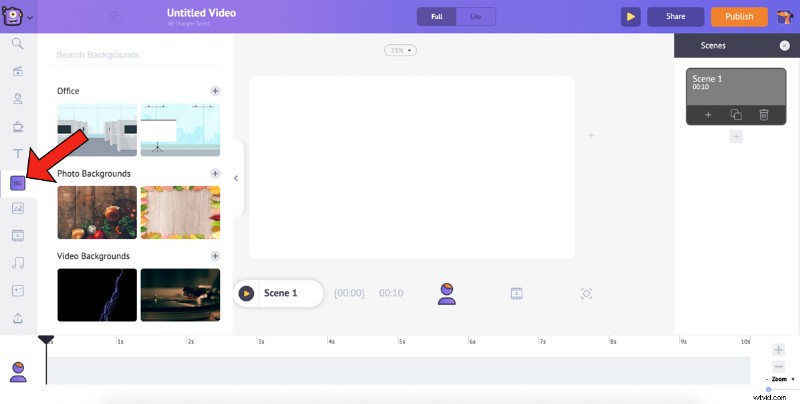This screenshot has width=800, height=404.
Task: Select the lightning video background
Action: click(x=97, y=295)
